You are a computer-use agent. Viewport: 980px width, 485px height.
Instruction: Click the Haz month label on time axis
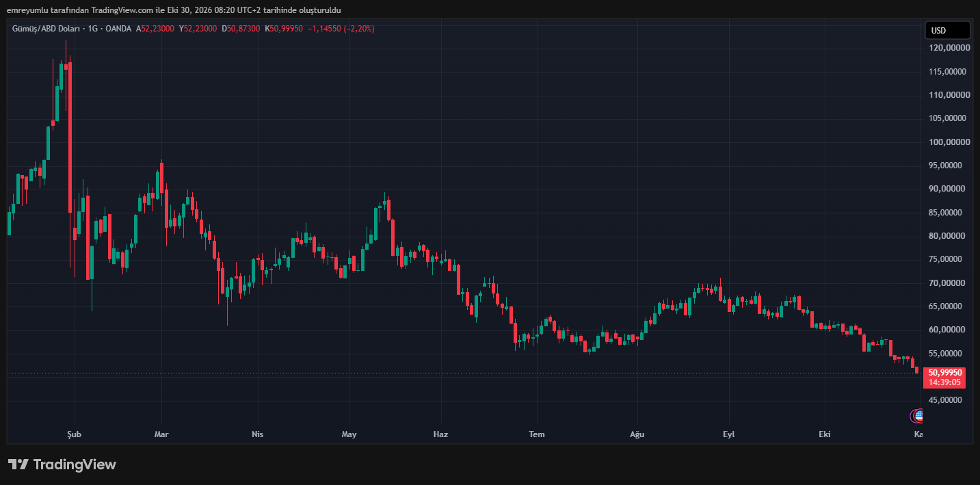[441, 434]
